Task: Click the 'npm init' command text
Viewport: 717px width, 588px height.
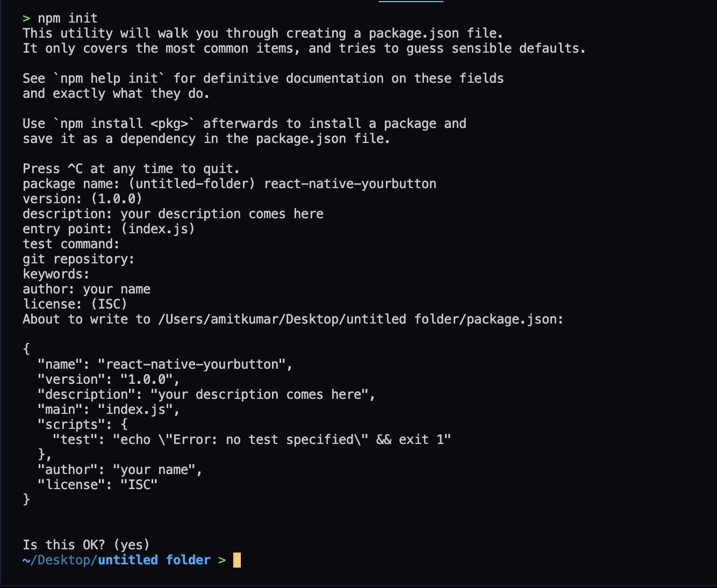Action: click(x=67, y=18)
